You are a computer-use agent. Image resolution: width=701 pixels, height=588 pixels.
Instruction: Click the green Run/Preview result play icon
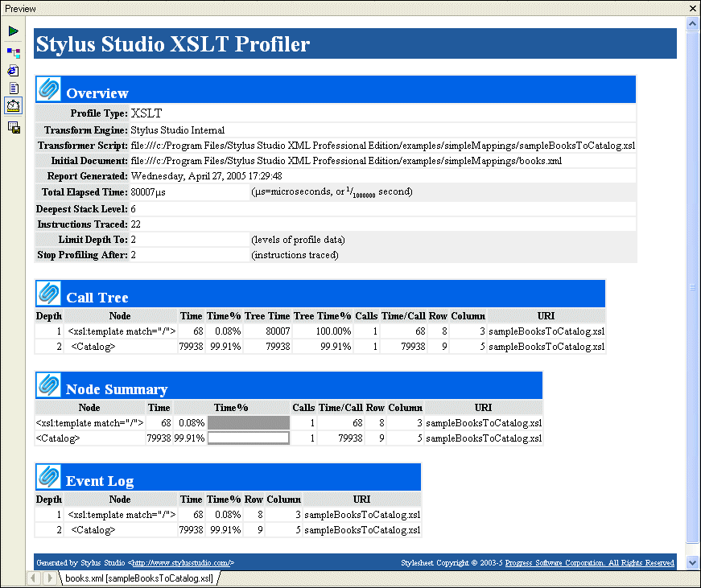coord(14,31)
